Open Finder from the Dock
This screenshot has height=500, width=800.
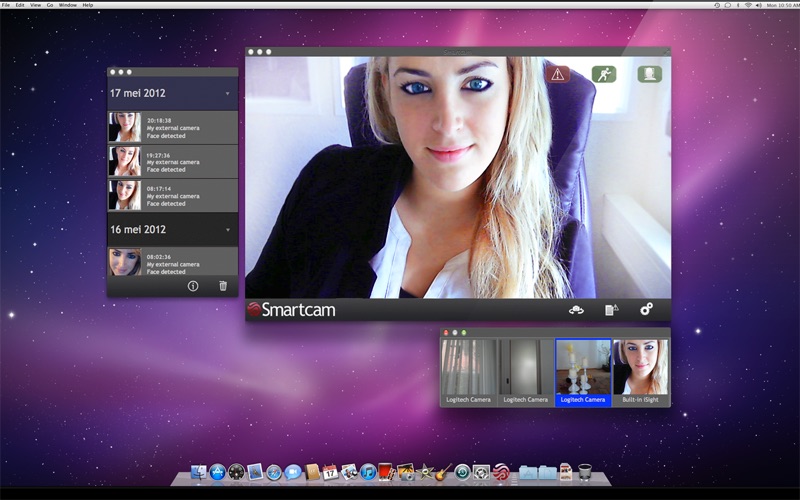(x=198, y=471)
